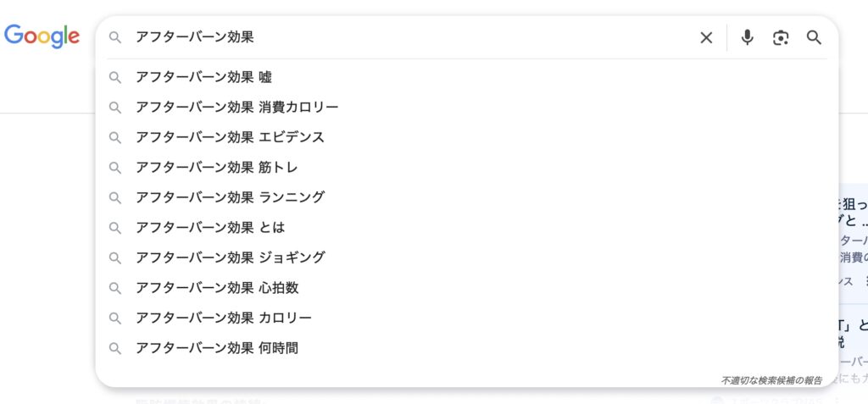The image size is (868, 404).
Task: Choose suggestion アフターバーン効果 エビデンス
Action: [x=467, y=137]
